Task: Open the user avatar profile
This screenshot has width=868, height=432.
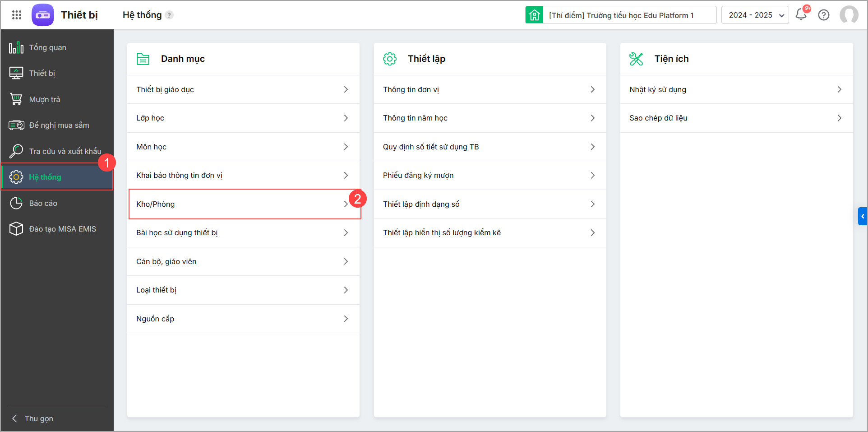Action: (x=849, y=15)
